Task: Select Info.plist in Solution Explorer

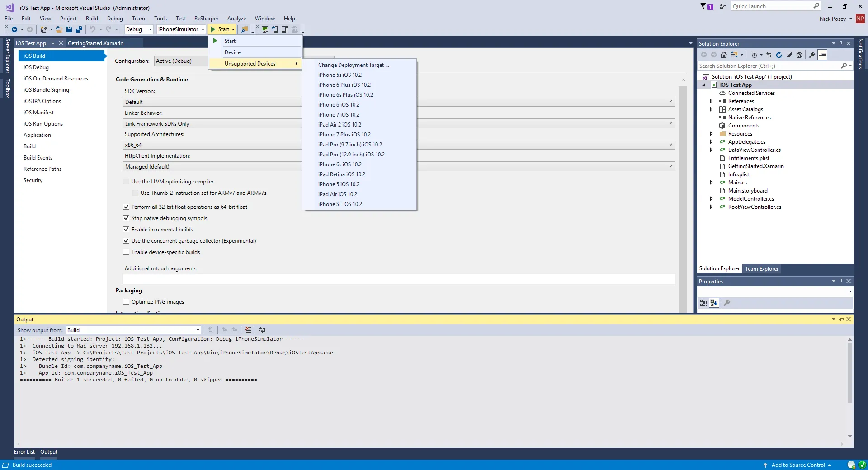Action: (x=739, y=174)
